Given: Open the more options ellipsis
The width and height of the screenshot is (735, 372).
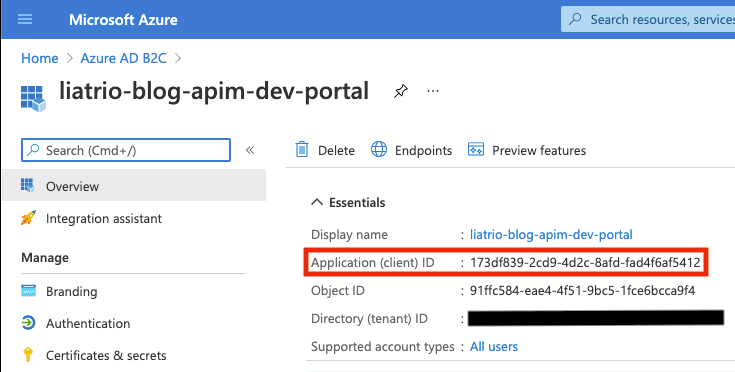Looking at the screenshot, I should tap(433, 91).
